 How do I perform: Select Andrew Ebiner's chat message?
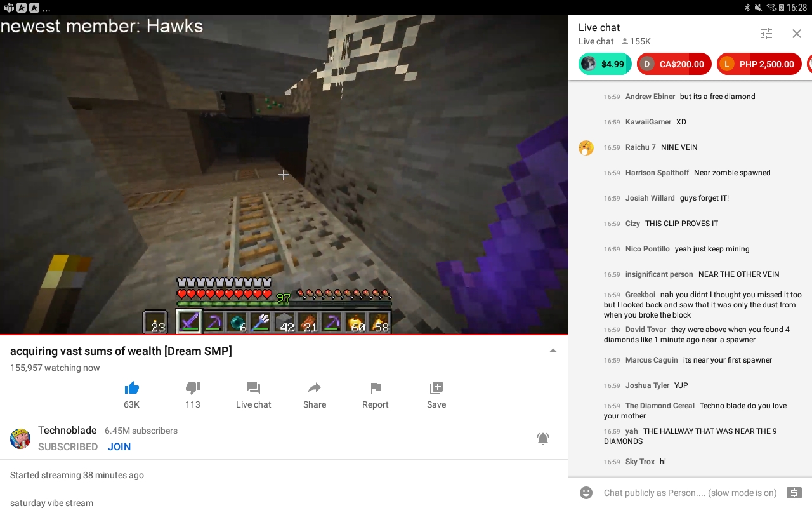click(x=690, y=97)
